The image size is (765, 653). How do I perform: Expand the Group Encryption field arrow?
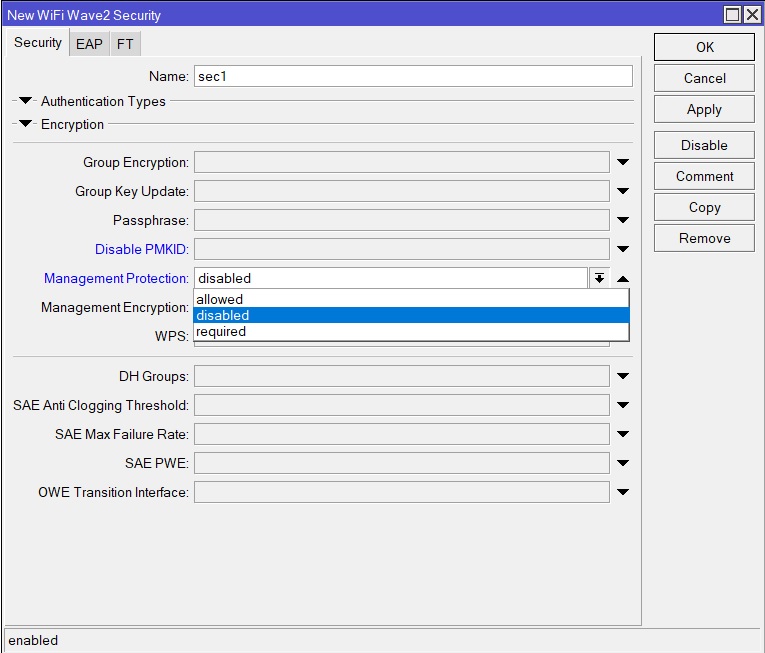point(622,162)
